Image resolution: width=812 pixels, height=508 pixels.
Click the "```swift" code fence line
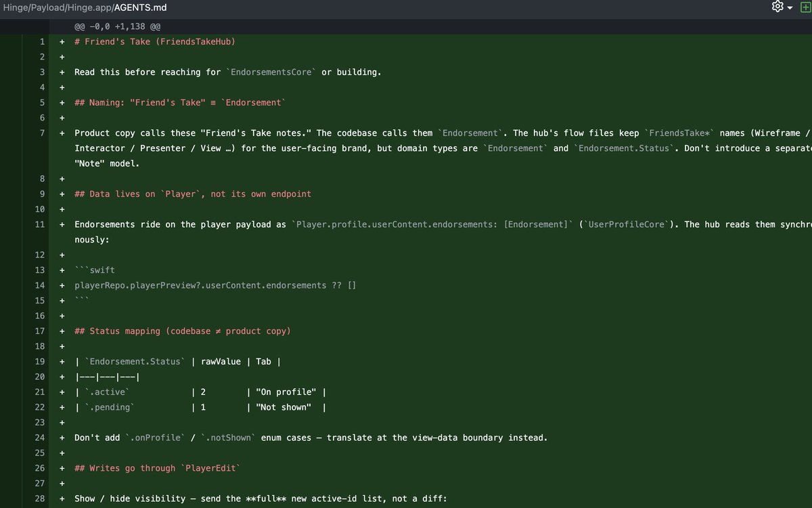click(95, 270)
